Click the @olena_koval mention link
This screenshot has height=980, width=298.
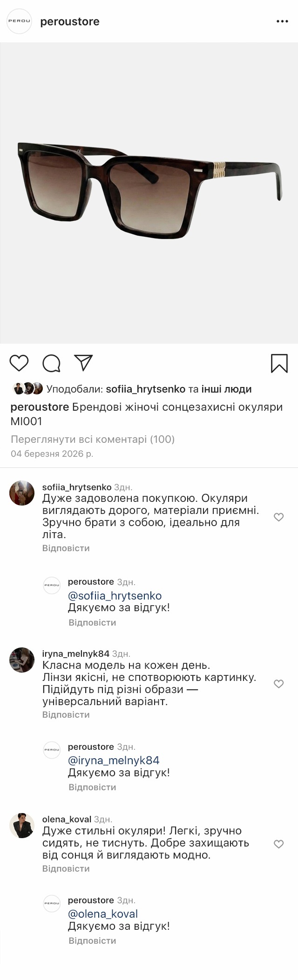coord(103,913)
